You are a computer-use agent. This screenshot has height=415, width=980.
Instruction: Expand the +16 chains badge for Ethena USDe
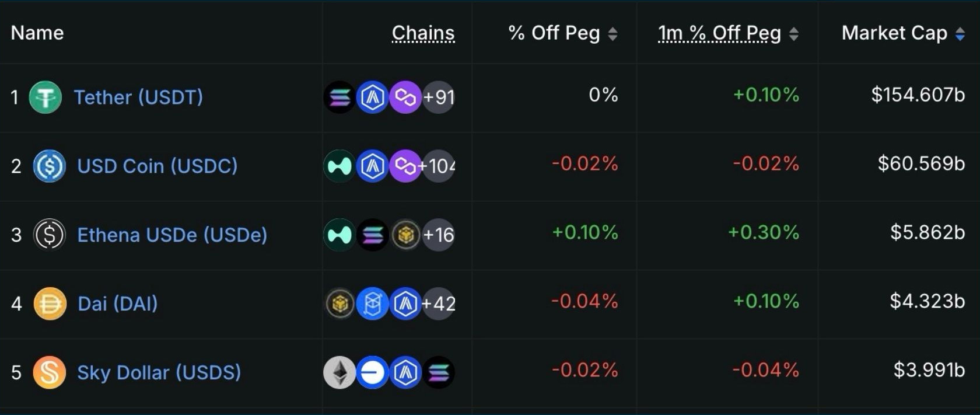(439, 235)
